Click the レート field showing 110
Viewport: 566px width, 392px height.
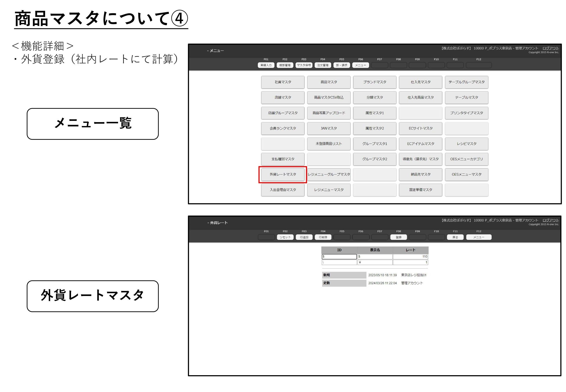pyautogui.click(x=410, y=257)
